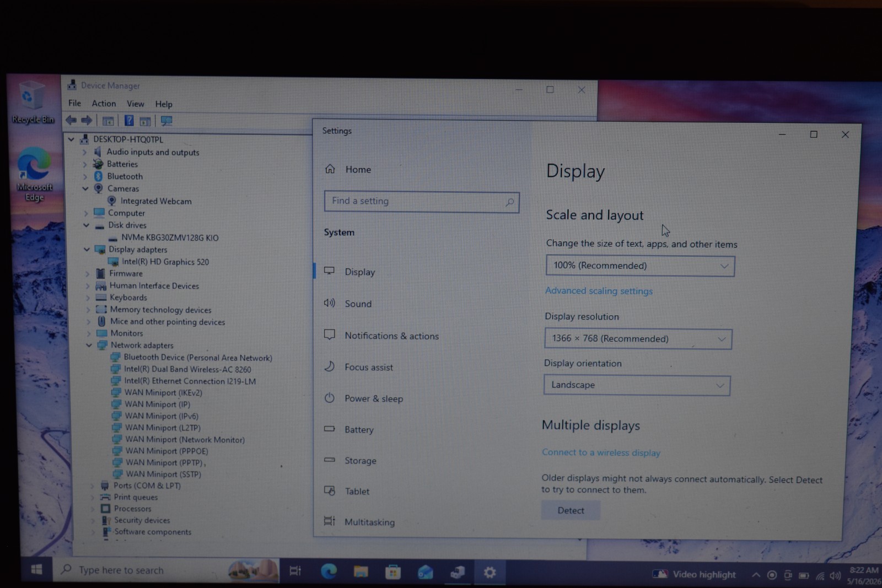The image size is (882, 588).
Task: Expand Audio inputs and outputs node
Action: click(x=84, y=152)
